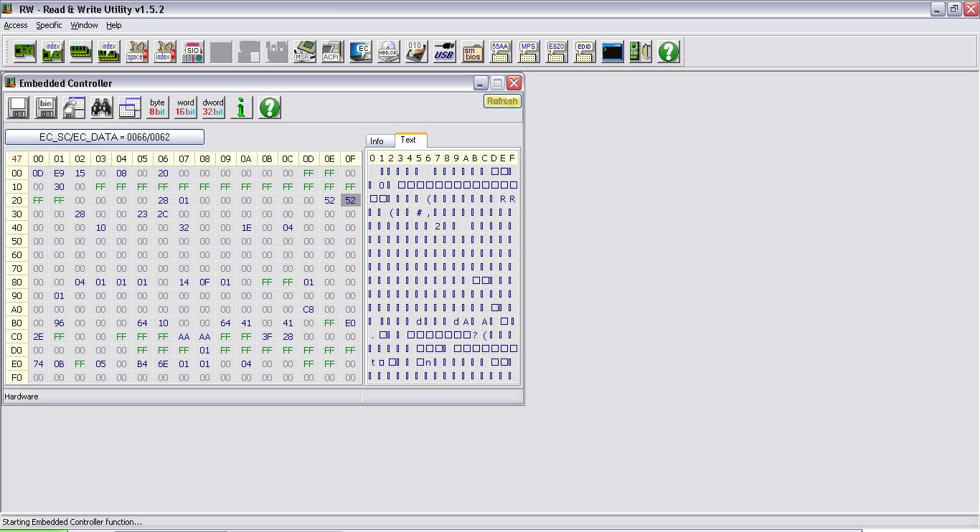This screenshot has width=980, height=532.
Task: Open Embedded Controller window help icon
Action: pos(269,108)
